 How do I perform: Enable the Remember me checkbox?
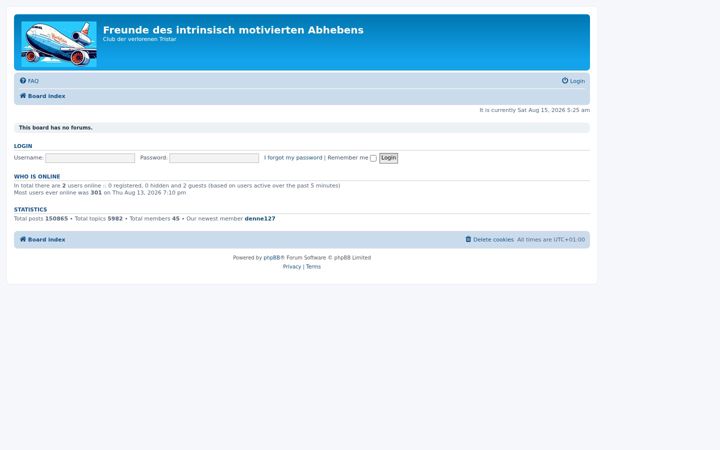tap(373, 158)
